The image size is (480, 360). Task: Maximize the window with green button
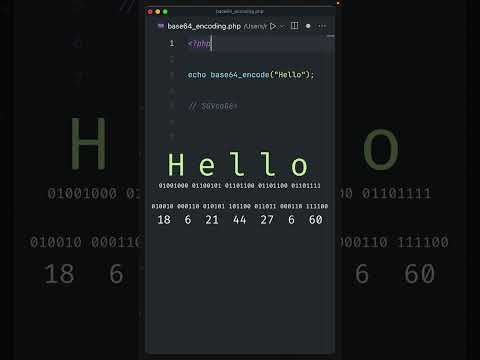165,12
